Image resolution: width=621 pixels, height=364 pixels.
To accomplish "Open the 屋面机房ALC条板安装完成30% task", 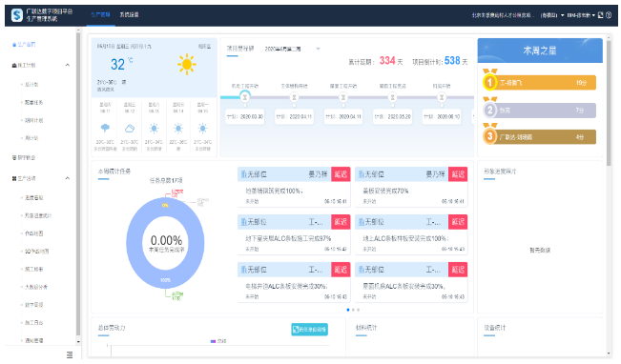I will click(x=411, y=281).
